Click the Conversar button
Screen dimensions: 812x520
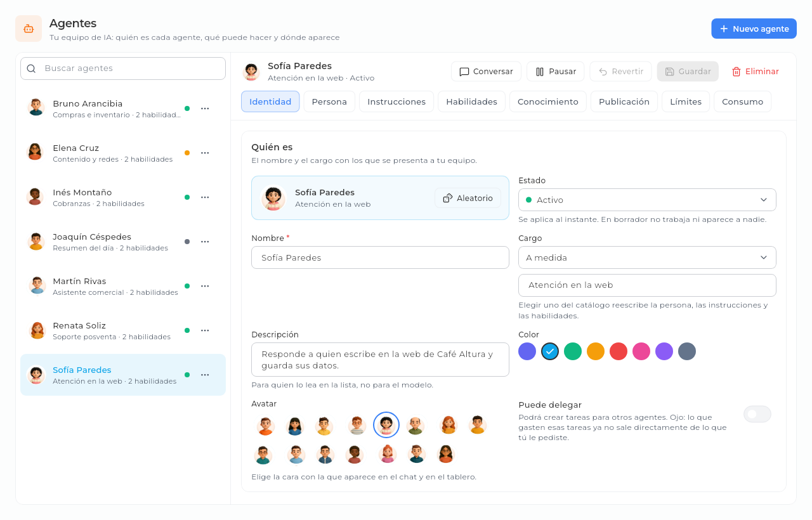point(486,72)
